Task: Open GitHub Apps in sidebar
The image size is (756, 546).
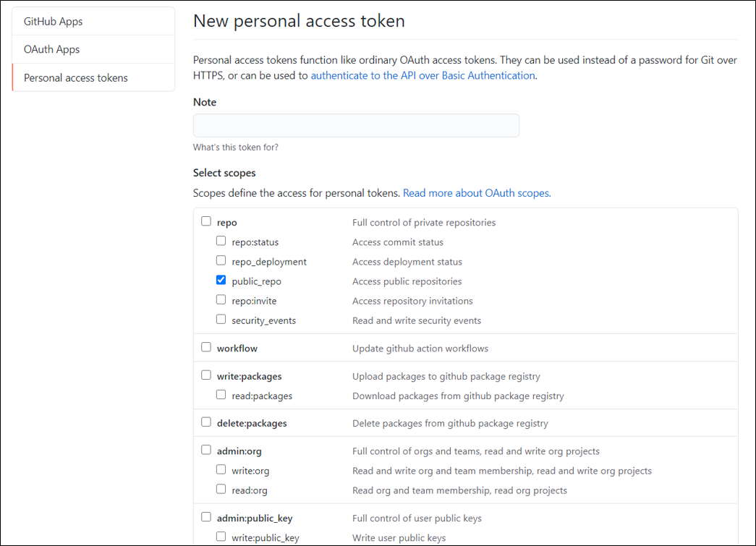Action: (54, 22)
